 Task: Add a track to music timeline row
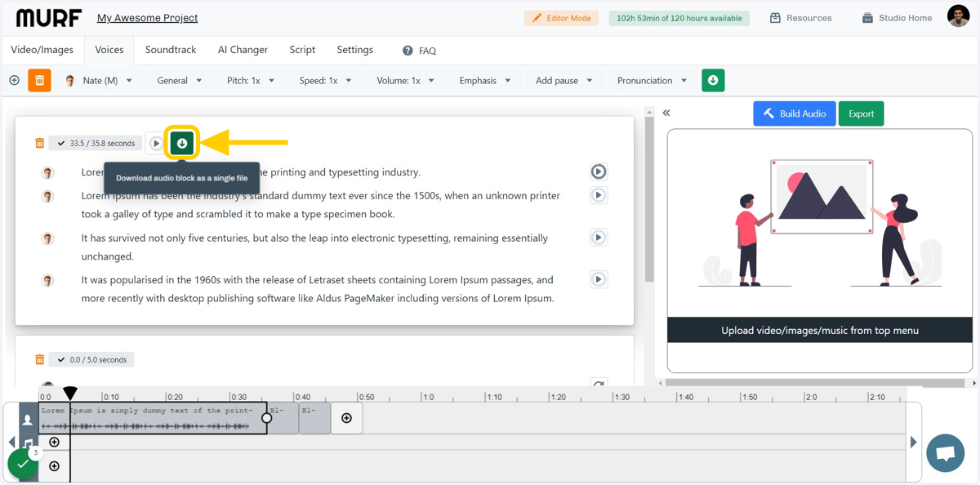[x=54, y=443]
